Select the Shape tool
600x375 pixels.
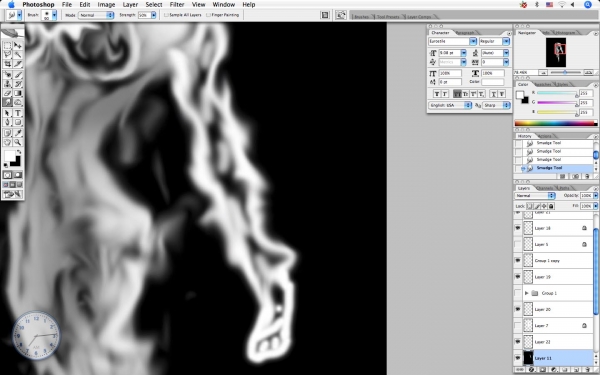18,122
